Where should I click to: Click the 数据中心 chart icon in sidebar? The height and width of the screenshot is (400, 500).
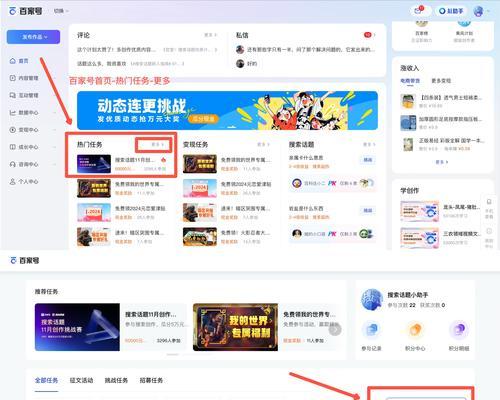click(13, 113)
